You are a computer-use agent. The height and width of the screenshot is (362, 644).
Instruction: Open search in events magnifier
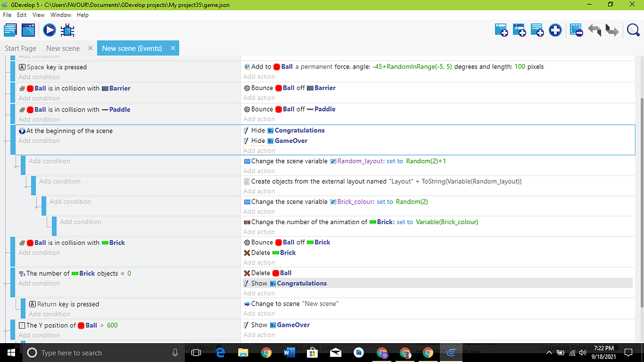pos(633,30)
